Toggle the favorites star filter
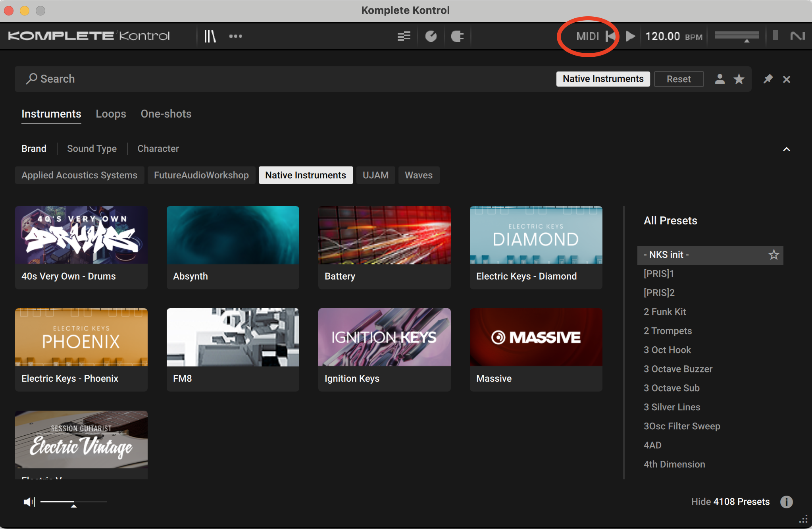The width and height of the screenshot is (812, 529). [739, 79]
